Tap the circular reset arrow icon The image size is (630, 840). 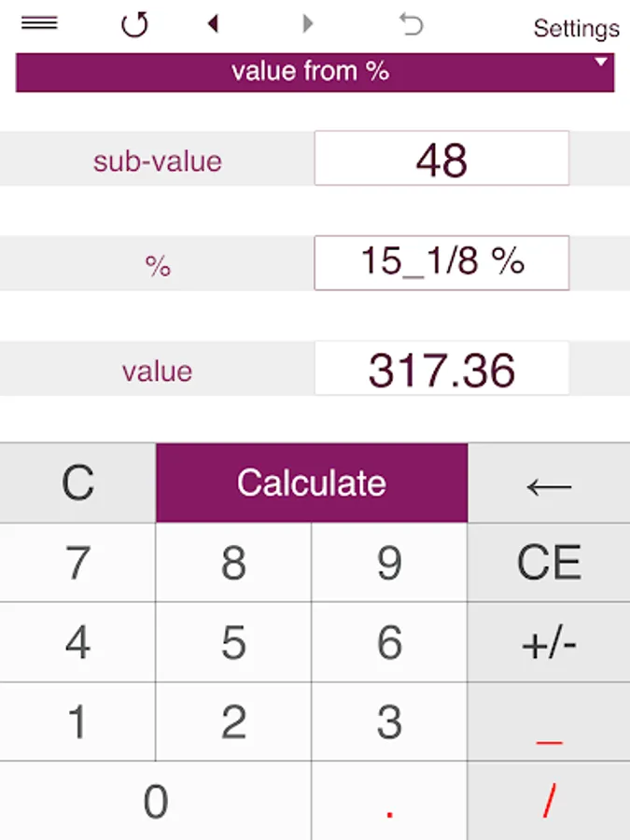click(x=135, y=25)
